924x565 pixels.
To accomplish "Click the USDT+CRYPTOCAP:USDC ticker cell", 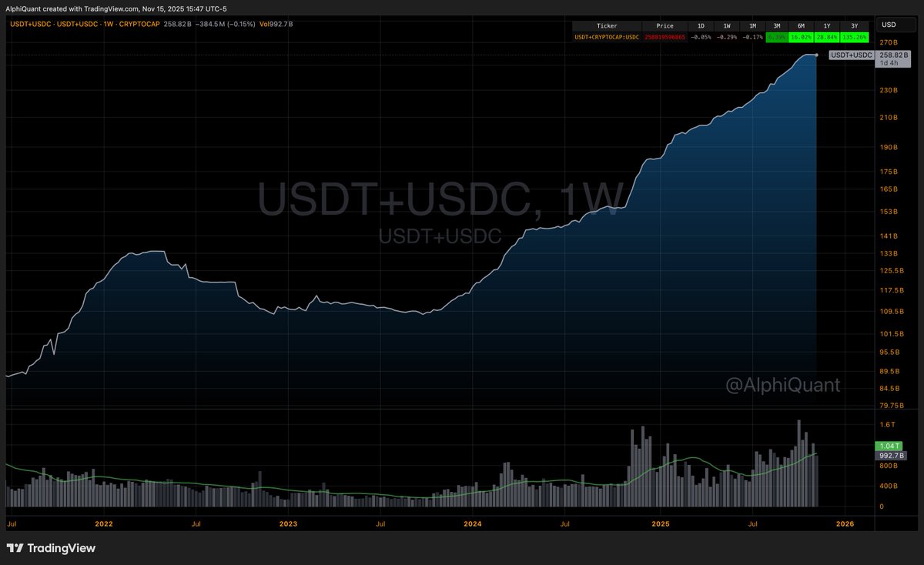I will coord(606,36).
